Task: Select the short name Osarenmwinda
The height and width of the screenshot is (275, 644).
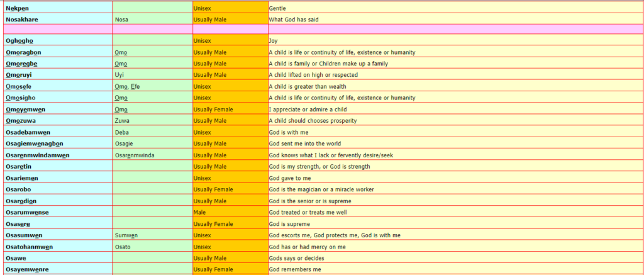Action: [x=135, y=155]
